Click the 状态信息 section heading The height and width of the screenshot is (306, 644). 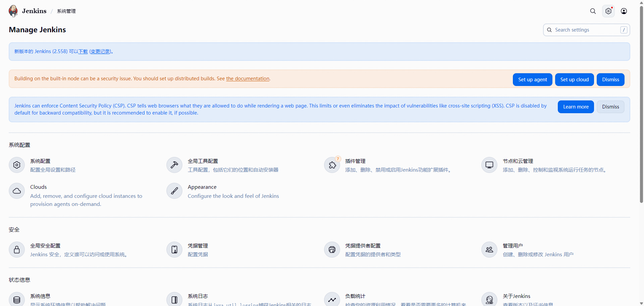(19, 280)
